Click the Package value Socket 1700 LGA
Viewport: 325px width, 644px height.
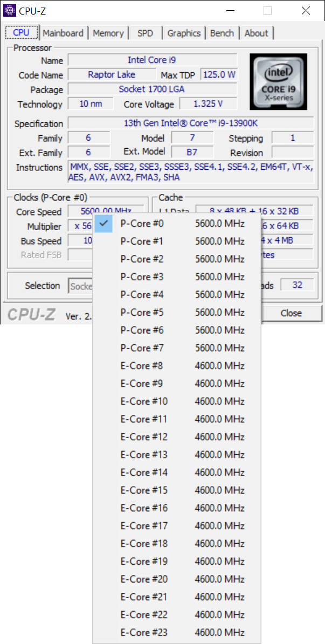click(153, 89)
